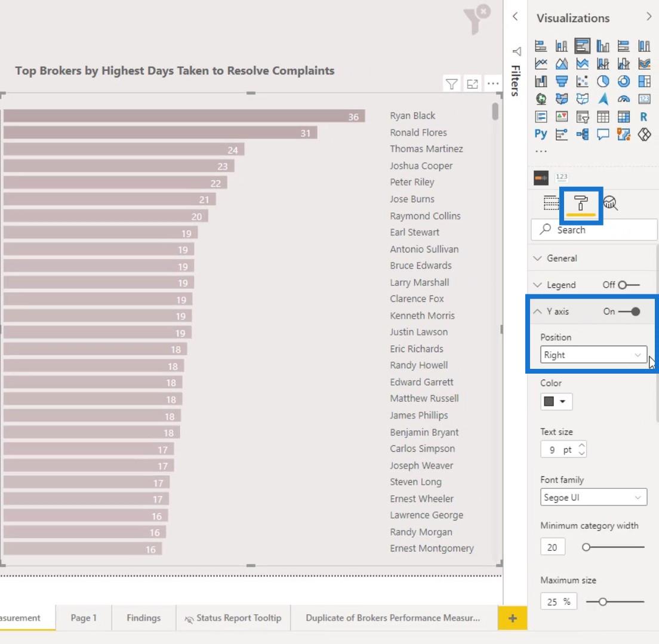Choose the Line chart visual

tap(541, 63)
